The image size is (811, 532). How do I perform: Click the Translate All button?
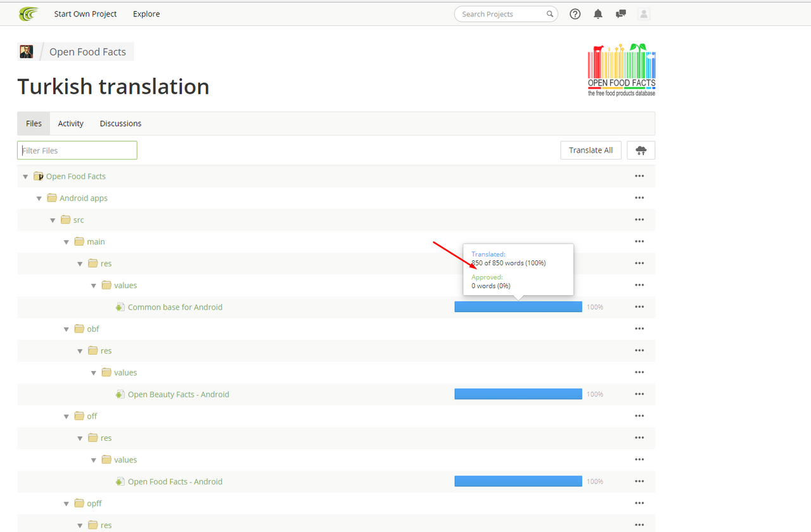click(x=591, y=150)
